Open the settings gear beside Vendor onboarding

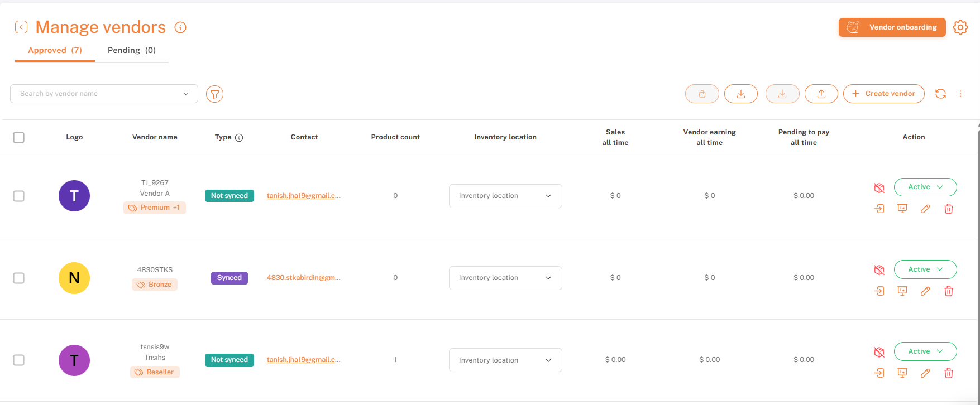(960, 27)
